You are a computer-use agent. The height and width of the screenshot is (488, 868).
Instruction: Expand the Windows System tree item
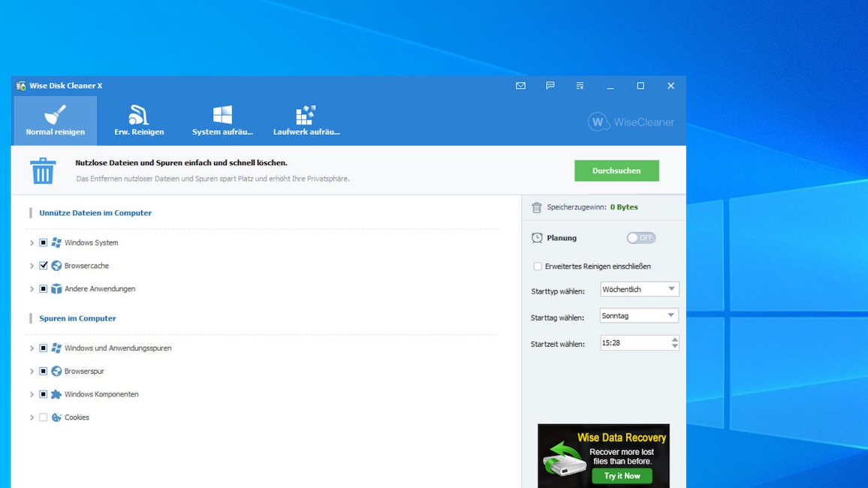32,243
